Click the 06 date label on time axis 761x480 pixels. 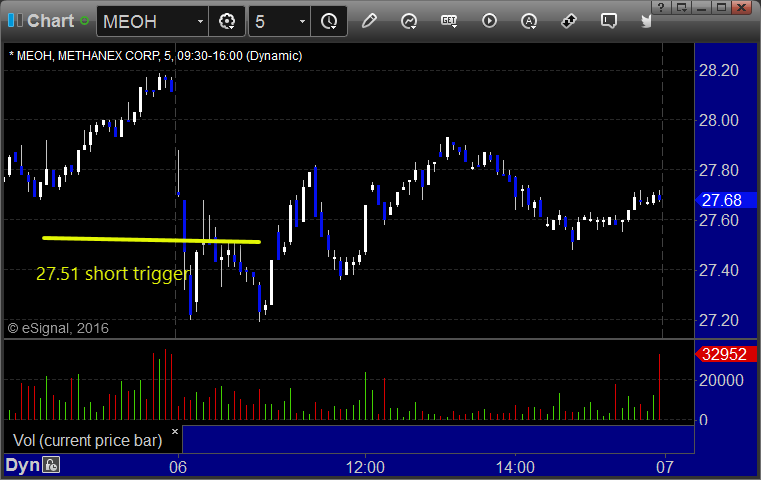[178, 467]
